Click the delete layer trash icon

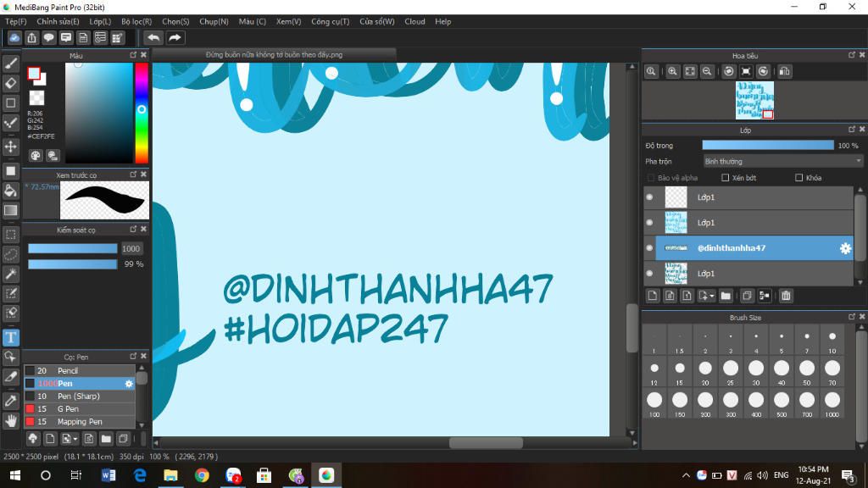(x=786, y=296)
